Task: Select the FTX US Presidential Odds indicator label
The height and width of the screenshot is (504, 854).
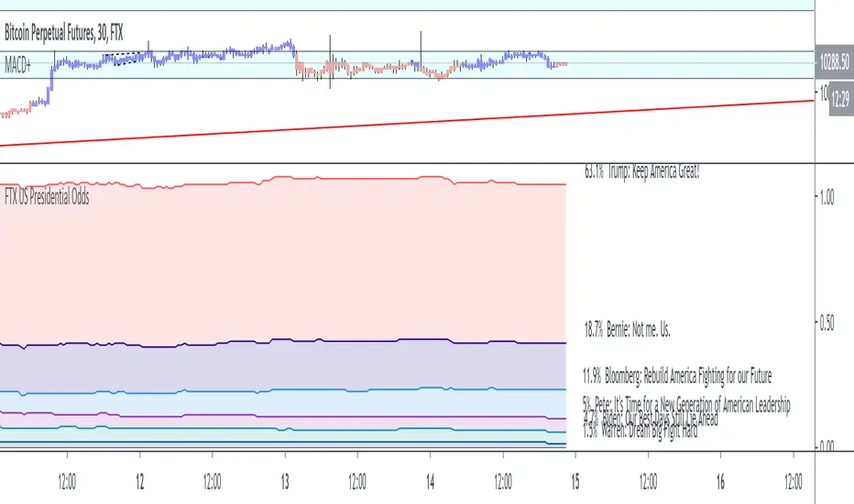Action: (x=47, y=196)
